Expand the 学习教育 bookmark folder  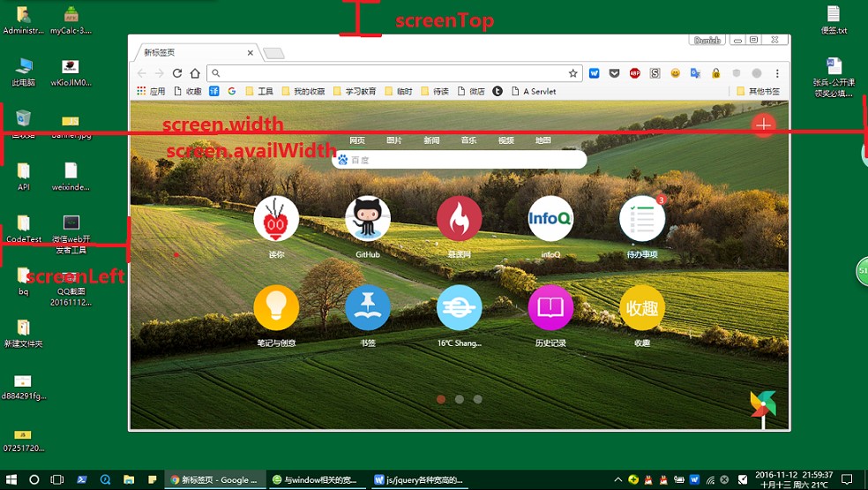[355, 92]
